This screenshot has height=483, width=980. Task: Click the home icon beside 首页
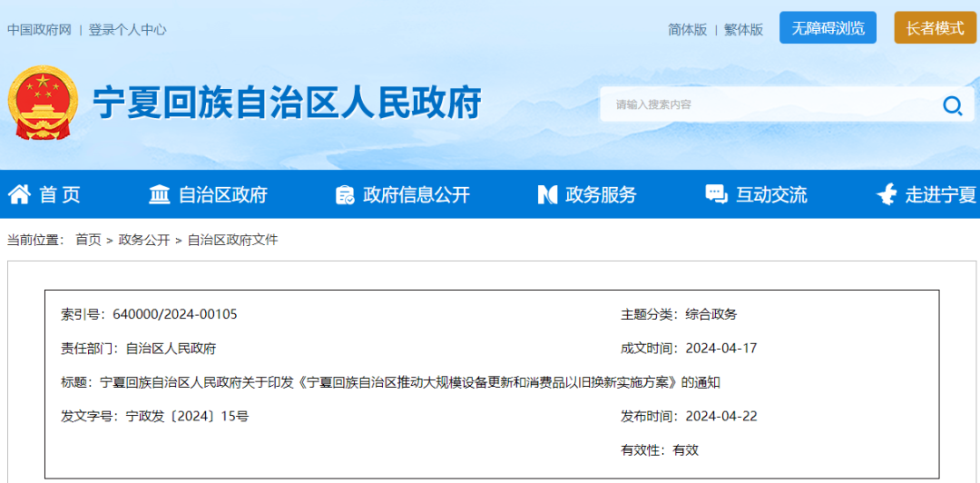(x=19, y=194)
